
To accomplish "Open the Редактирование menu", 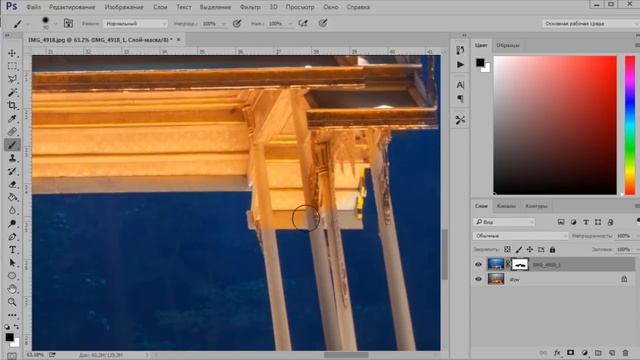I will pos(72,7).
